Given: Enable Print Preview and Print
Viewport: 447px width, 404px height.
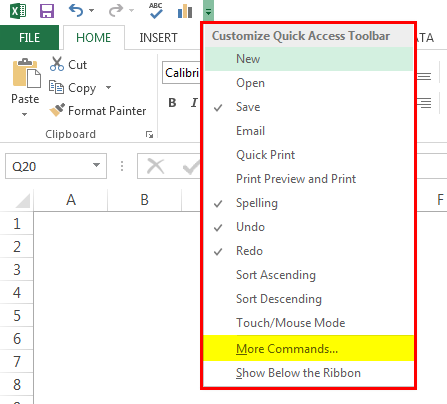Looking at the screenshot, I should [309, 179].
